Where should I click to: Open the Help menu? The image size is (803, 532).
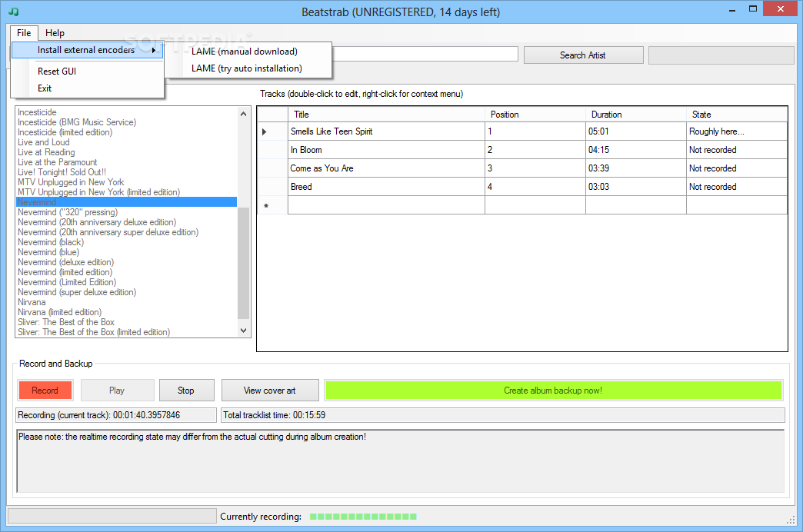55,33
